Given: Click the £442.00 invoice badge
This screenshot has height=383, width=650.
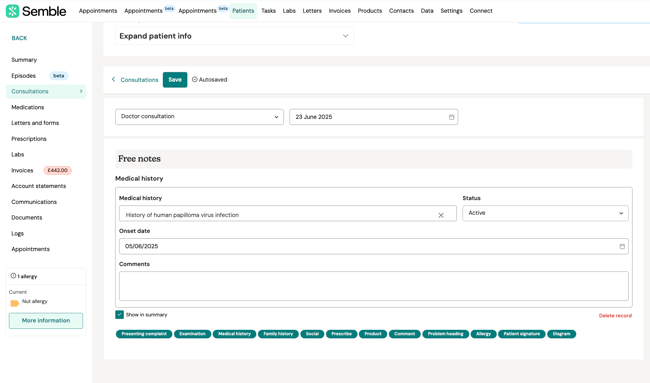Looking at the screenshot, I should click(x=58, y=170).
